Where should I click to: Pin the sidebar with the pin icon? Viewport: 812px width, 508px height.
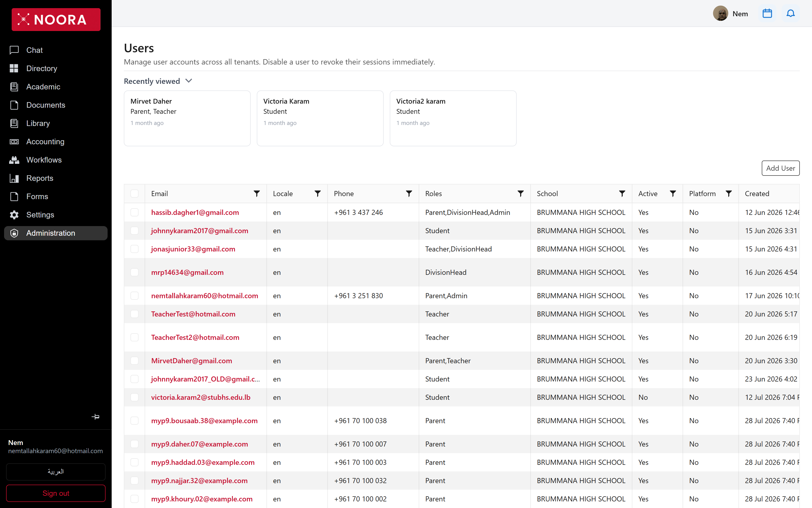tap(96, 417)
